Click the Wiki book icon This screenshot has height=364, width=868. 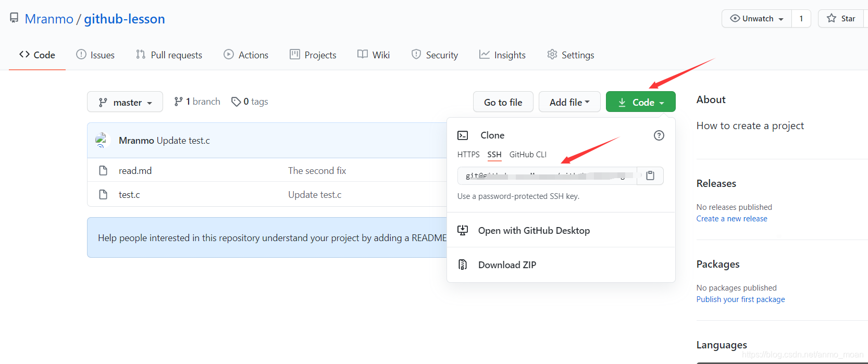click(x=363, y=54)
